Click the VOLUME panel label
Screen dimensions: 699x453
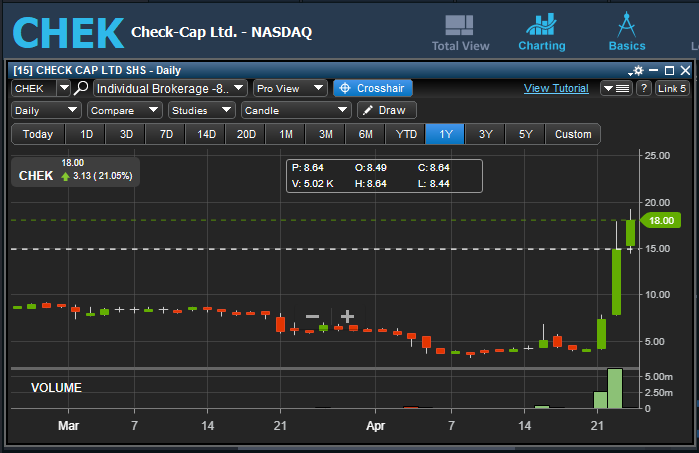pyautogui.click(x=56, y=387)
